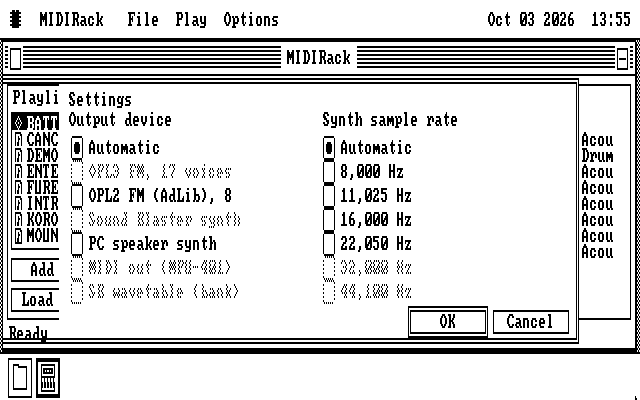
Task: Click the date Oct 03 2026
Action: [531, 20]
